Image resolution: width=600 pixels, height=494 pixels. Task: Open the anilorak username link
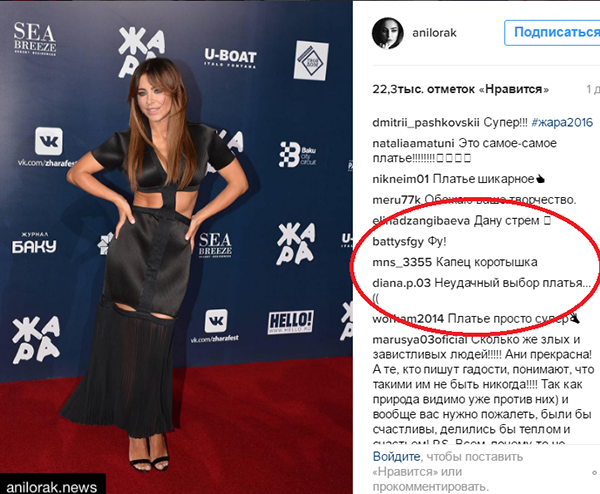coord(434,33)
